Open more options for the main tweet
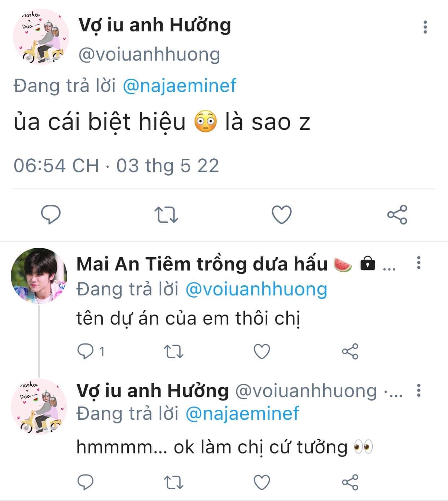448x501 pixels. [x=425, y=27]
